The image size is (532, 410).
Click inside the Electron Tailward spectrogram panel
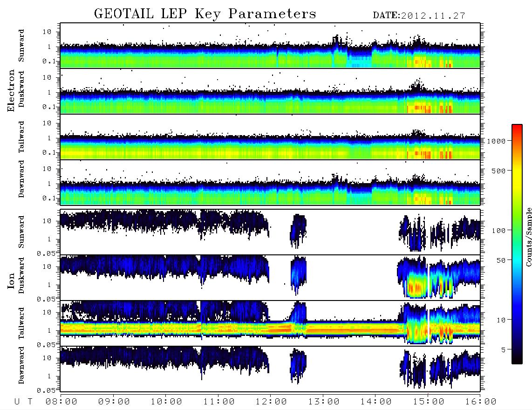(270, 137)
